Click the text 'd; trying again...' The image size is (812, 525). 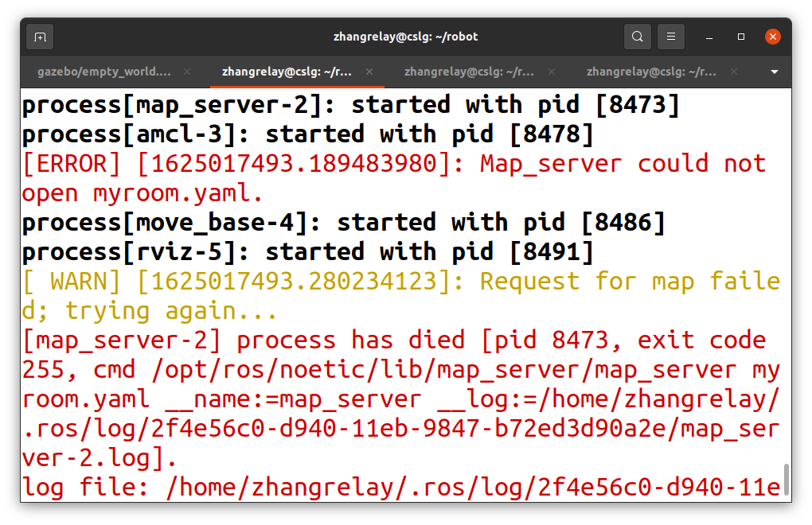pyautogui.click(x=150, y=311)
